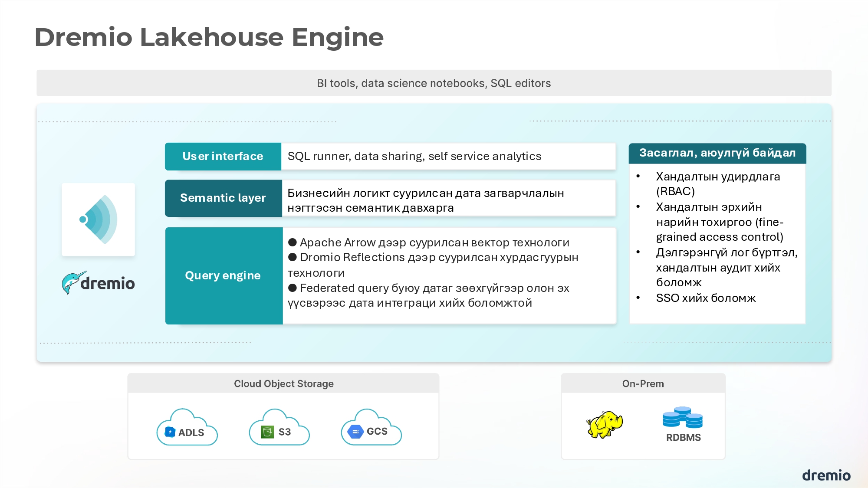868x488 pixels.
Task: Click the BI tools top bar
Action: (434, 83)
